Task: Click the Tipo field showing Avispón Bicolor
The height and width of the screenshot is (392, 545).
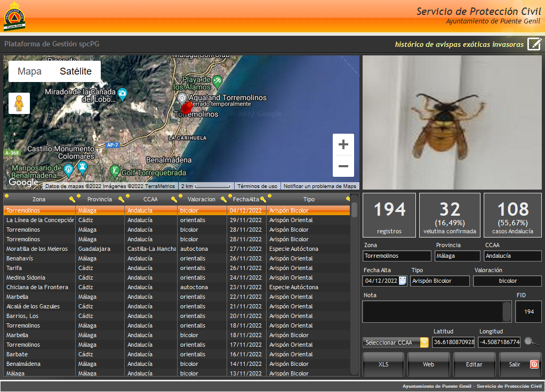Action: [x=440, y=281]
